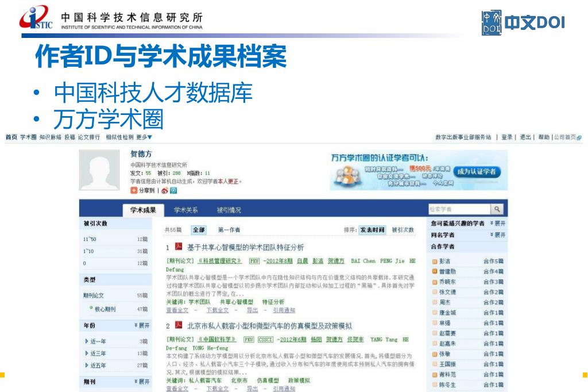Click the 成为认证学者 button
The height and width of the screenshot is (392, 588).
pos(477,172)
